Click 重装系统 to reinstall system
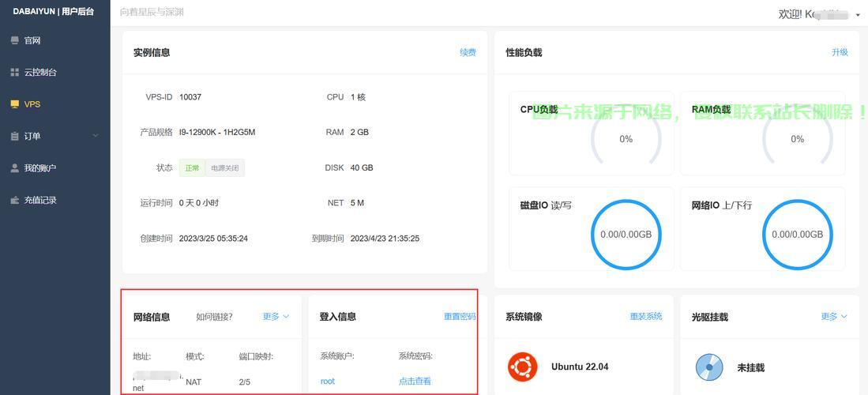The image size is (868, 395). [645, 317]
